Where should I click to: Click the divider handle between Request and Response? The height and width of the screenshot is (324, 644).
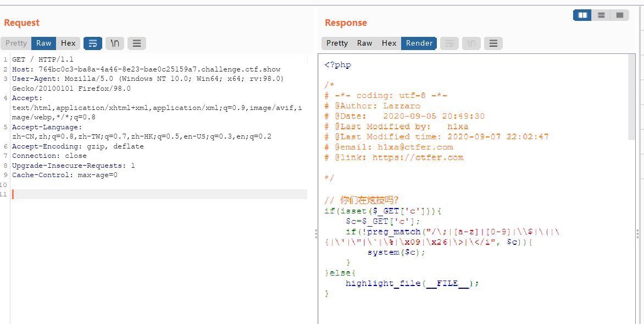(316, 234)
